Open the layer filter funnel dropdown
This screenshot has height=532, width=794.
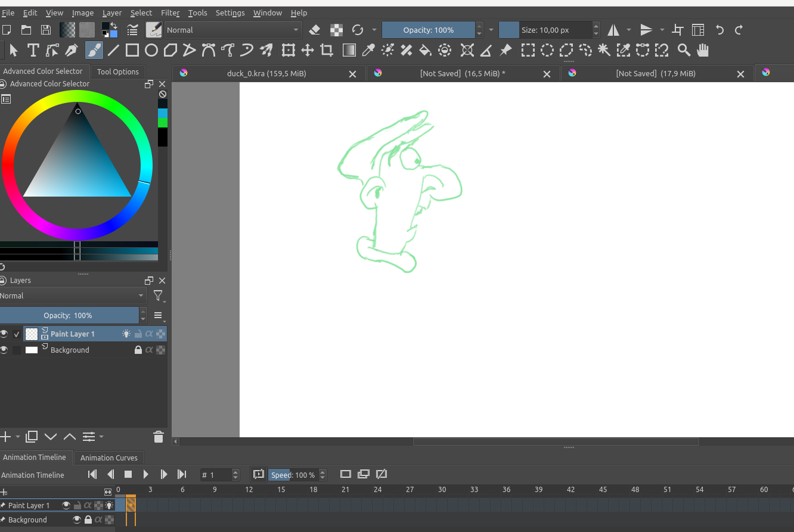159,296
